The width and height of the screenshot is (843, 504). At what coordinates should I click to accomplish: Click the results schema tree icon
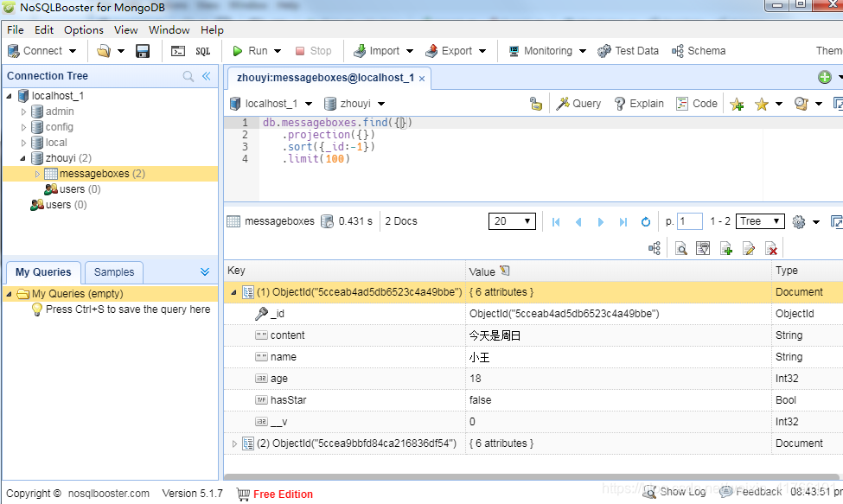coord(655,248)
